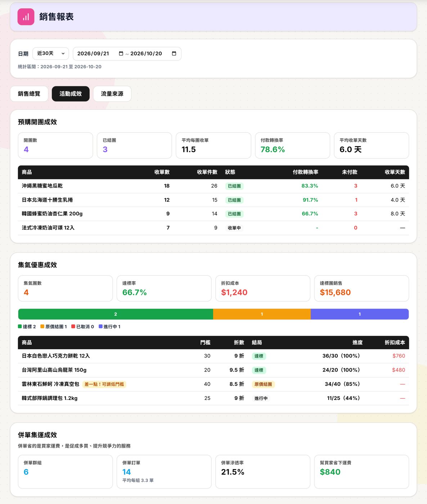Click the 收單數 column header
Viewport: 427px width, 504px height.
pyautogui.click(x=162, y=172)
